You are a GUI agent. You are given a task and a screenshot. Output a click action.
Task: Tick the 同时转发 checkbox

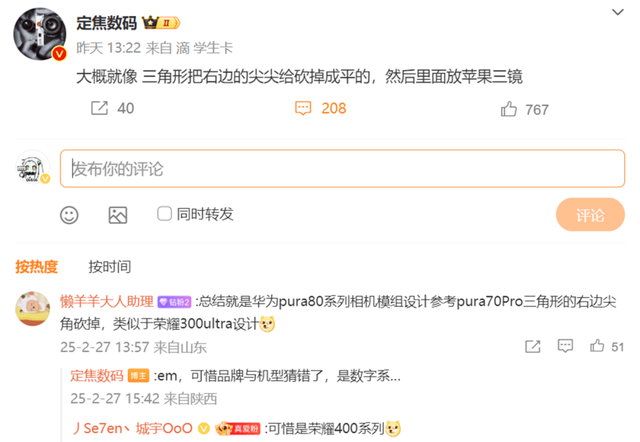(x=164, y=213)
